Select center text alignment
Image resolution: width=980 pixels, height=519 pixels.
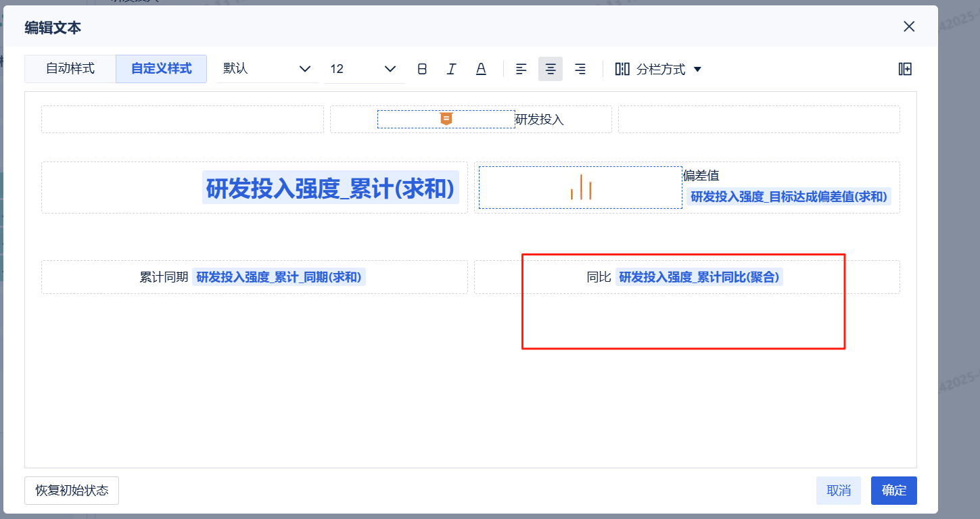(551, 69)
